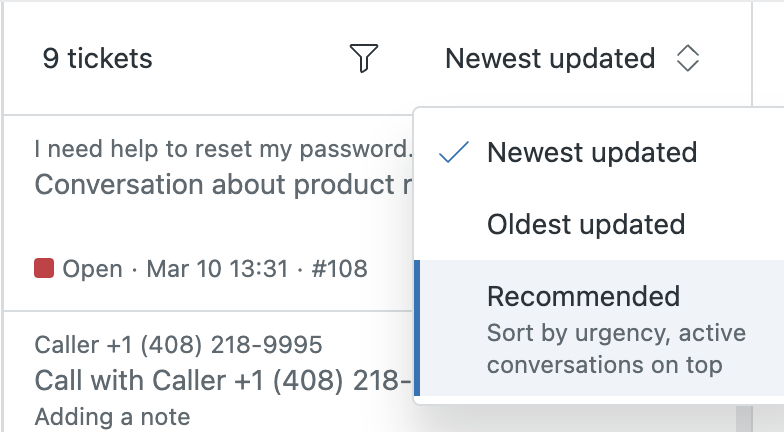The width and height of the screenshot is (784, 432).
Task: Click the filter funnel icon
Action: 364,59
